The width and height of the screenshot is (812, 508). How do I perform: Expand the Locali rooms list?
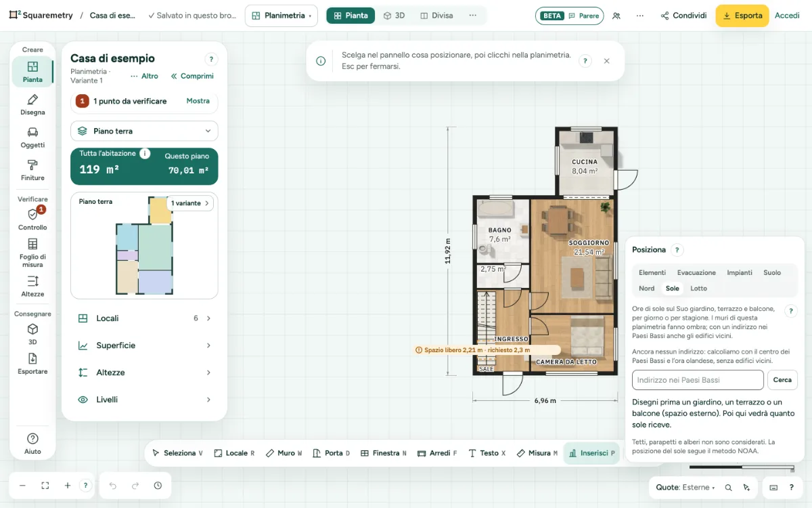coord(144,318)
